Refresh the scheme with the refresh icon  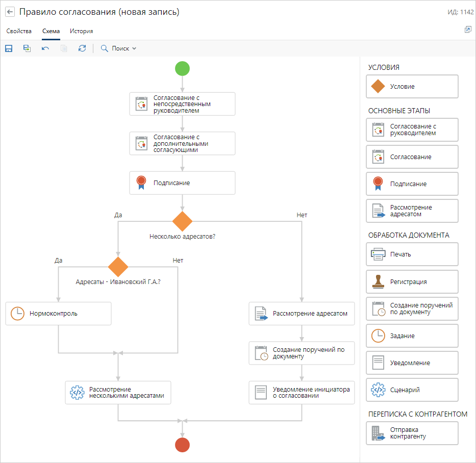pyautogui.click(x=82, y=48)
